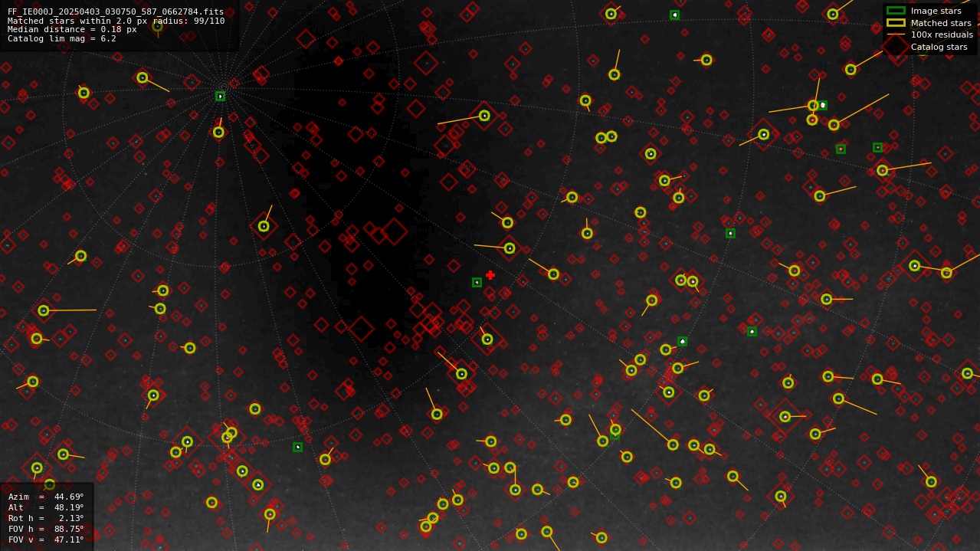Click the "Azim = 44.69°" readout
Screen dimensions: 980x551
pos(46,497)
